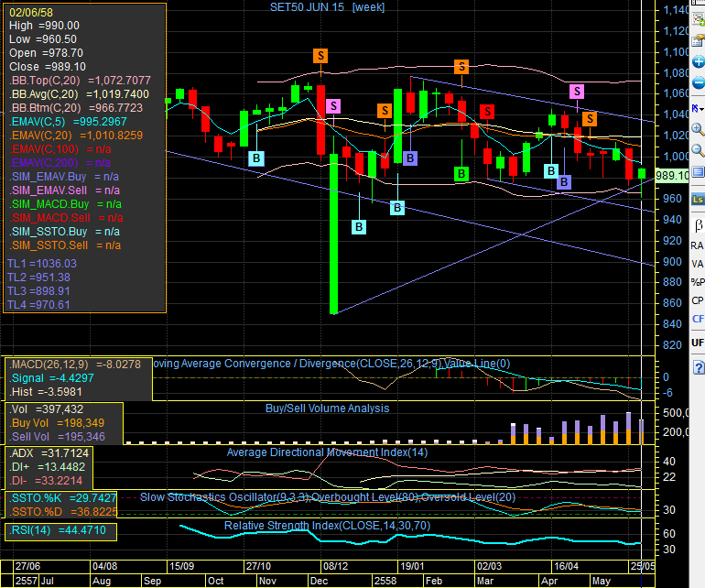Click the VA sidebar button
The image size is (705, 588).
[x=698, y=264]
